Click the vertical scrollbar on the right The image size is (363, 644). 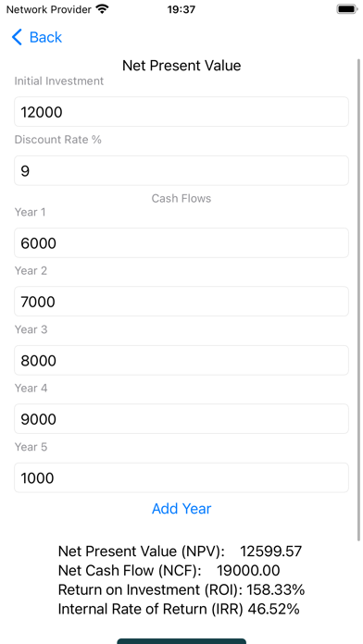(x=358, y=300)
